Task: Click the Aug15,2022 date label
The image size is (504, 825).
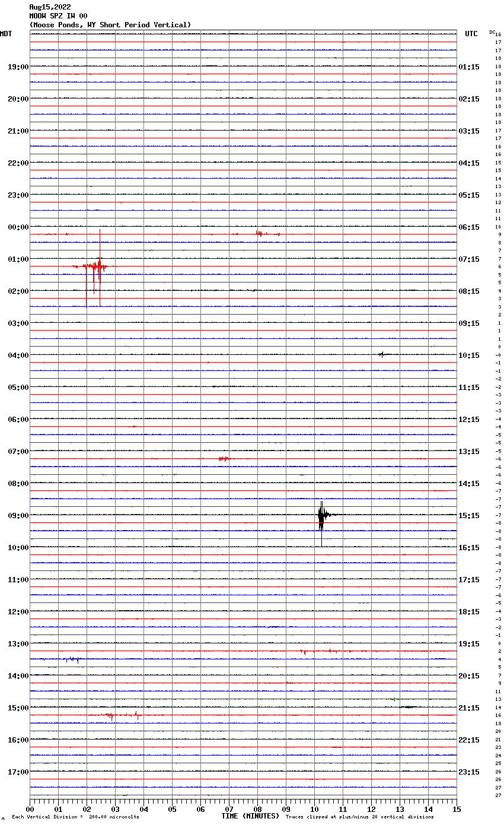Action: click(50, 7)
